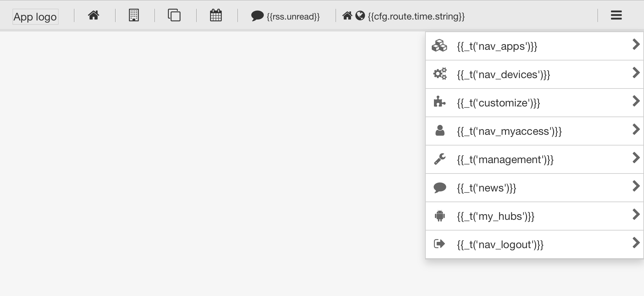This screenshot has width=644, height=296.
Task: Expand the news row chevron arrow
Action: click(x=636, y=186)
